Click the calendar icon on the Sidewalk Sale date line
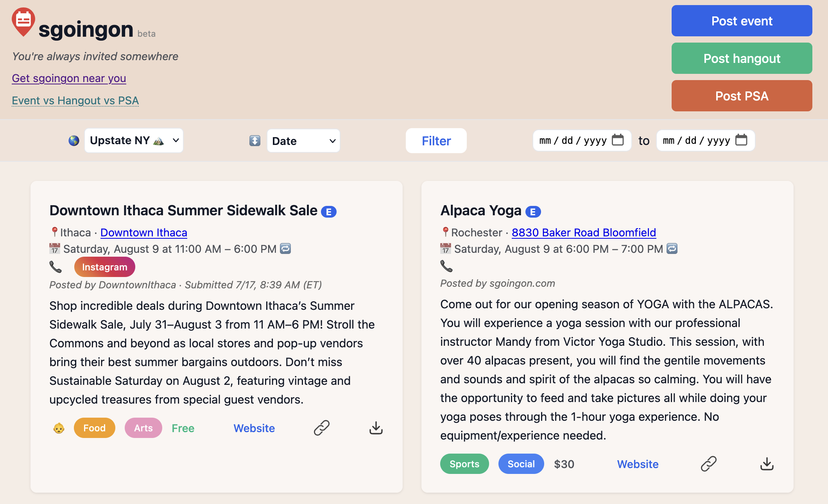 pos(54,248)
